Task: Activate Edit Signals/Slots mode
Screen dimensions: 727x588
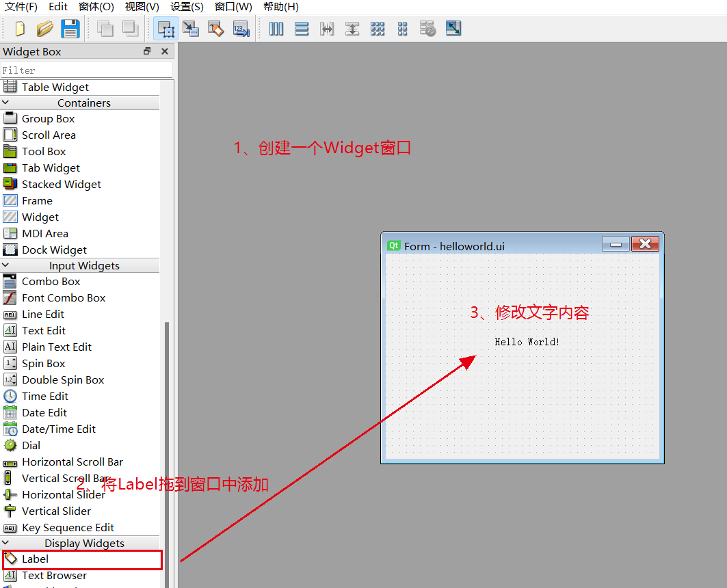Action: tap(191, 29)
